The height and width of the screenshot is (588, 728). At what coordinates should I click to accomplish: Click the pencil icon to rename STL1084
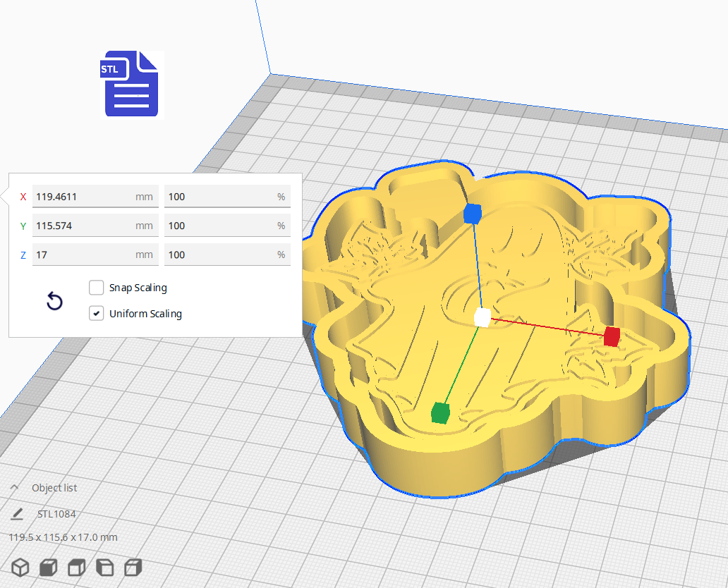point(18,513)
